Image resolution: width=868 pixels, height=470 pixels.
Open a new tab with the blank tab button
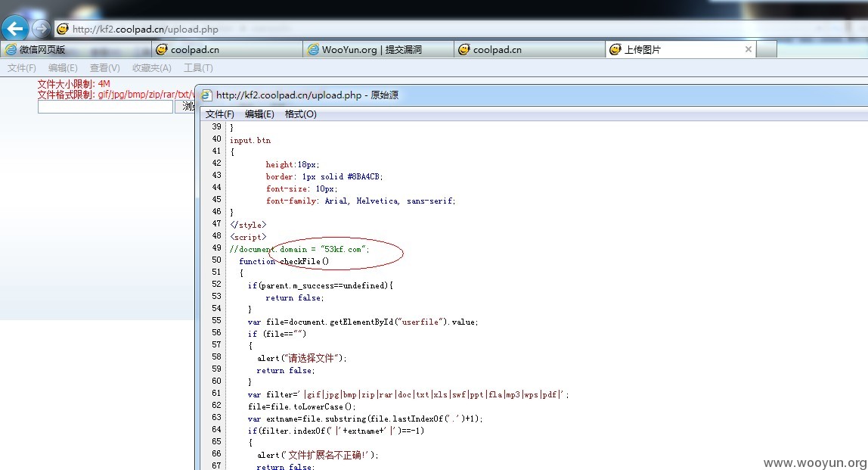[x=767, y=49]
